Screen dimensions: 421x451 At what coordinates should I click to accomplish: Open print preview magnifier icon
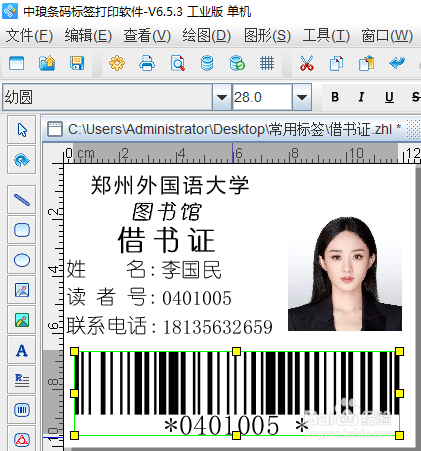pyautogui.click(x=177, y=63)
